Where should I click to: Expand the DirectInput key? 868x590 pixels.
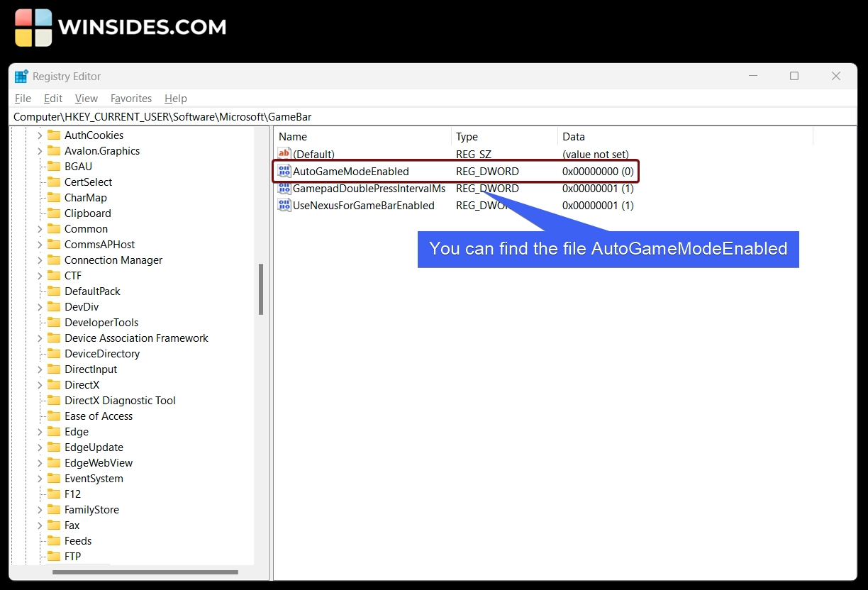pos(40,369)
